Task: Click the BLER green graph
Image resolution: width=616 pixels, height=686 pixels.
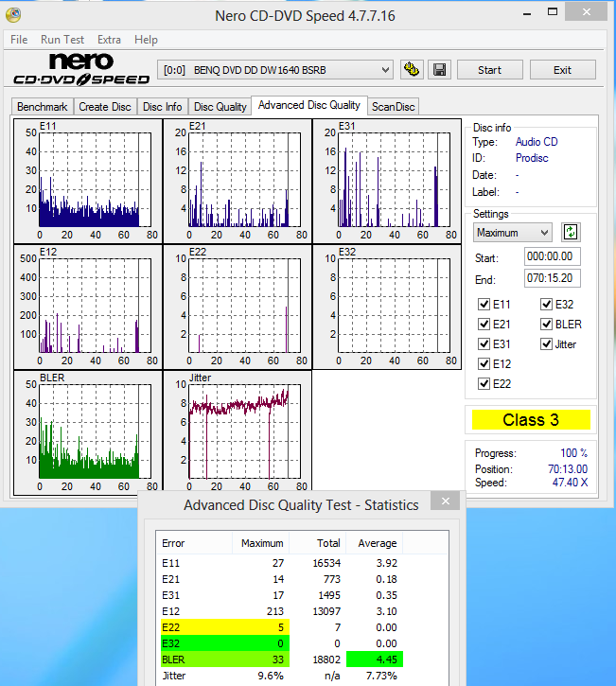Action: [88, 433]
